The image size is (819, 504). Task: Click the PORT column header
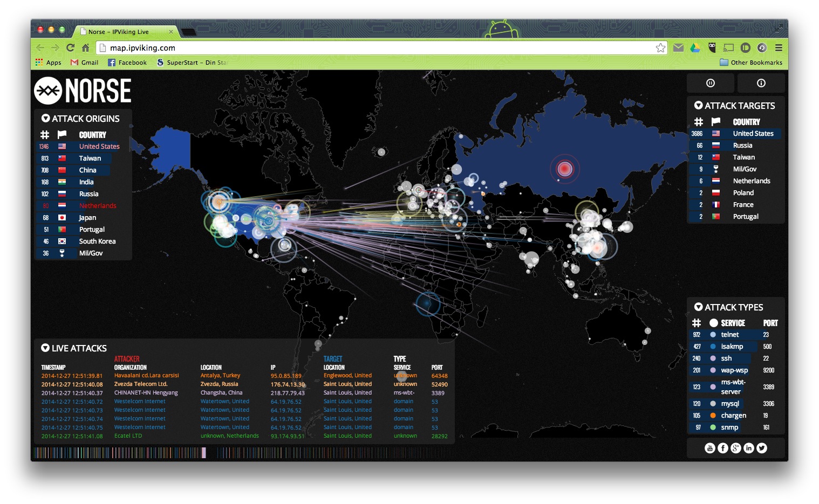click(770, 323)
